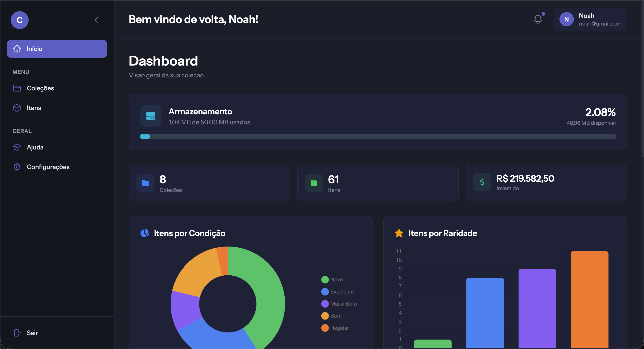
Task: Click the N avatar circle
Action: [x=567, y=19]
